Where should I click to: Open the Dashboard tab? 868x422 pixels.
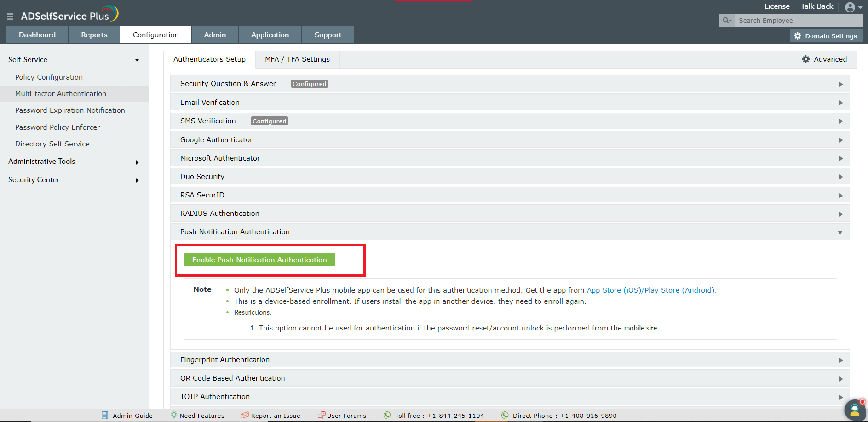pos(37,35)
